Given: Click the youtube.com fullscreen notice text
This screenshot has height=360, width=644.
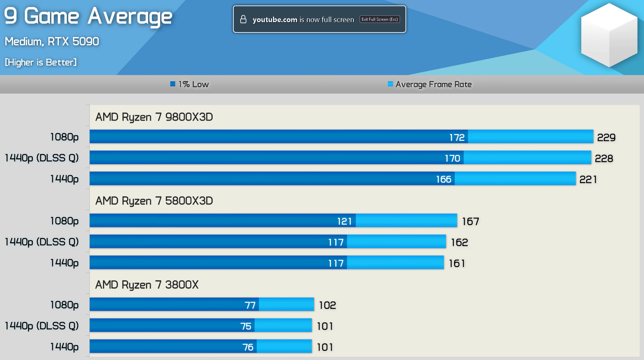Looking at the screenshot, I should [303, 20].
